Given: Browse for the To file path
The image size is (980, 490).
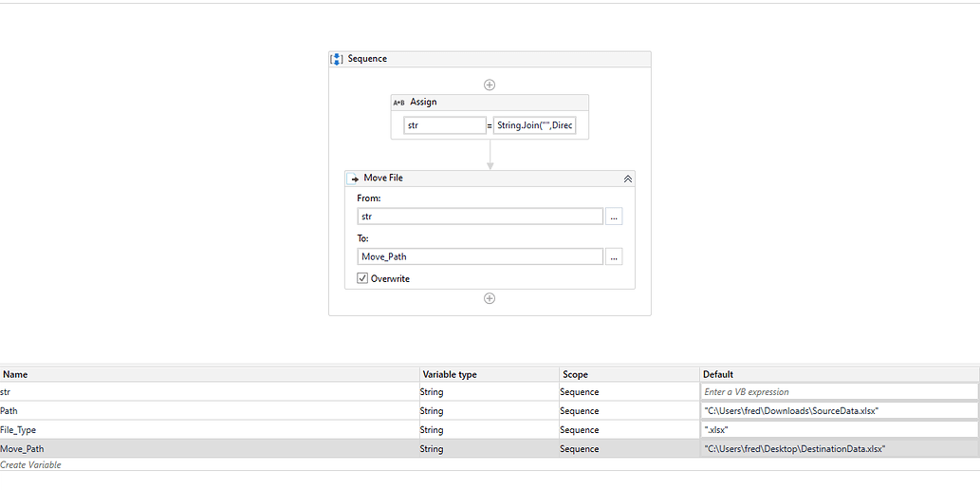Looking at the screenshot, I should tap(614, 256).
